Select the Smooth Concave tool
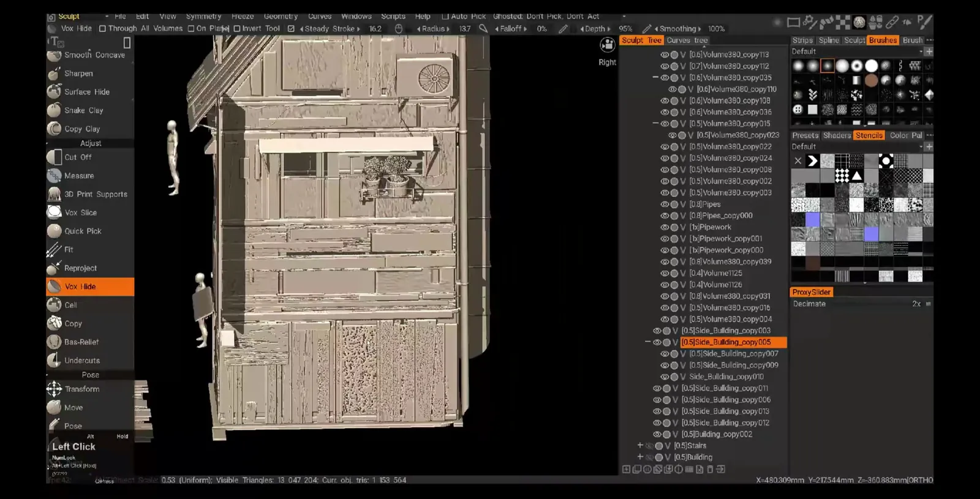Viewport: 980px width, 499px height. [90, 55]
